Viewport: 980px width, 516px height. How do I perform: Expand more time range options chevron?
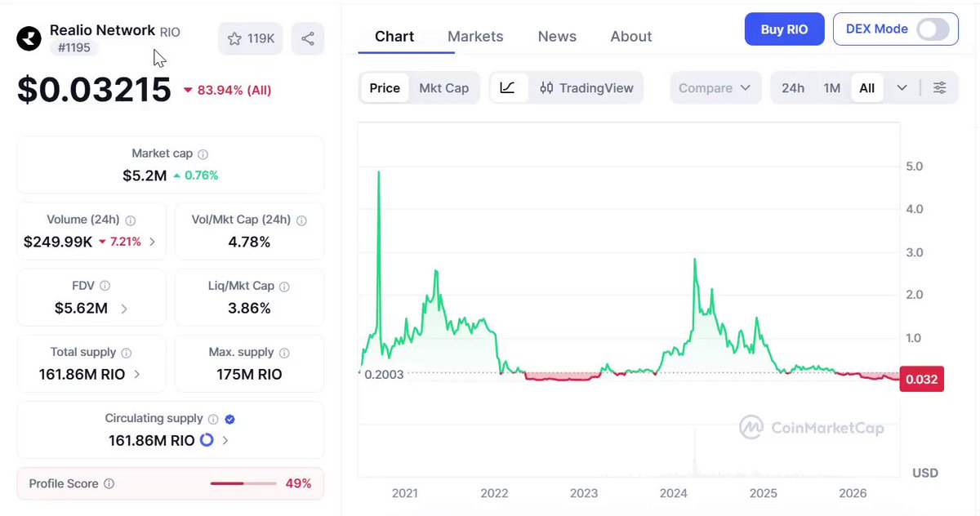click(902, 88)
